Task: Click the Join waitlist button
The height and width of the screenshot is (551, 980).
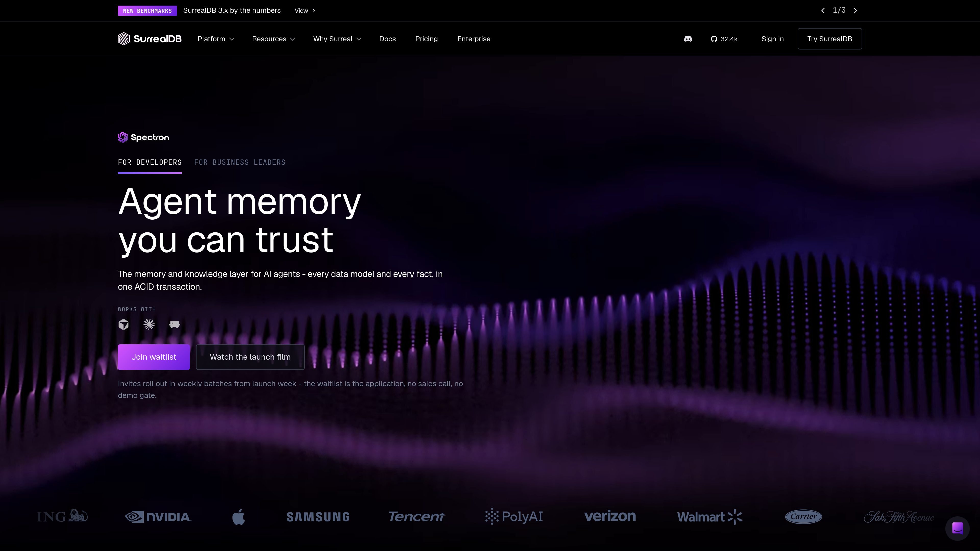Action: [154, 357]
